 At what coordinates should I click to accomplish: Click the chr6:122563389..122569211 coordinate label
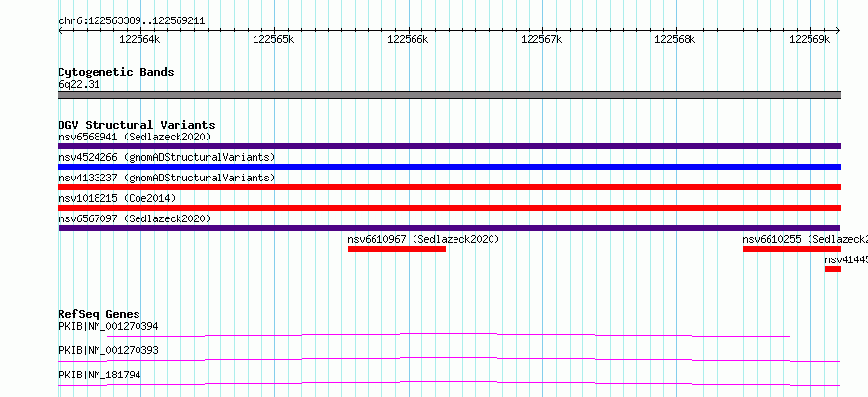pos(132,21)
